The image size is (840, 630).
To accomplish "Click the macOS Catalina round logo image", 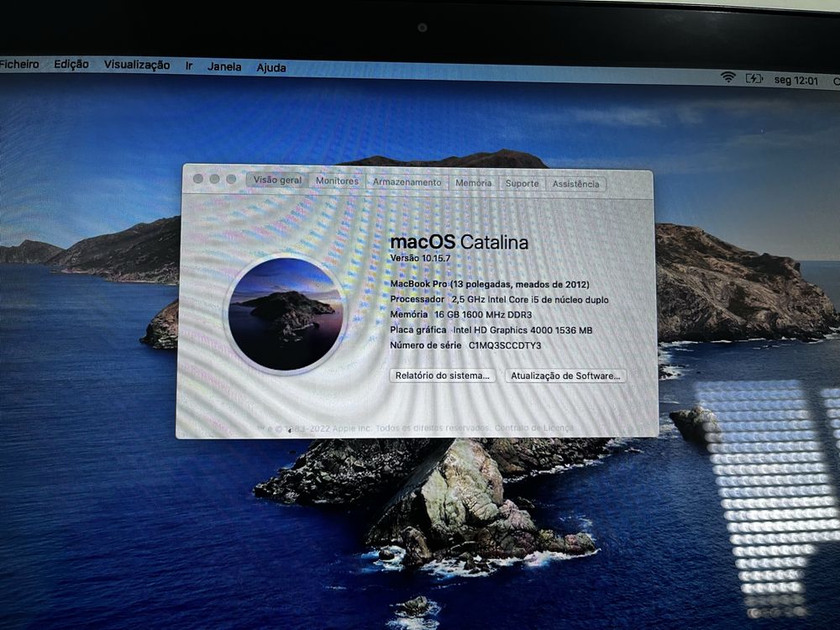I will pyautogui.click(x=286, y=314).
